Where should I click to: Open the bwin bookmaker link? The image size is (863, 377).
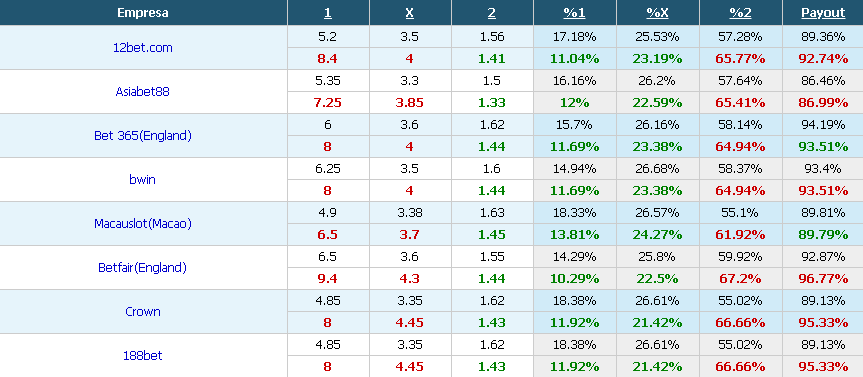coord(143,179)
